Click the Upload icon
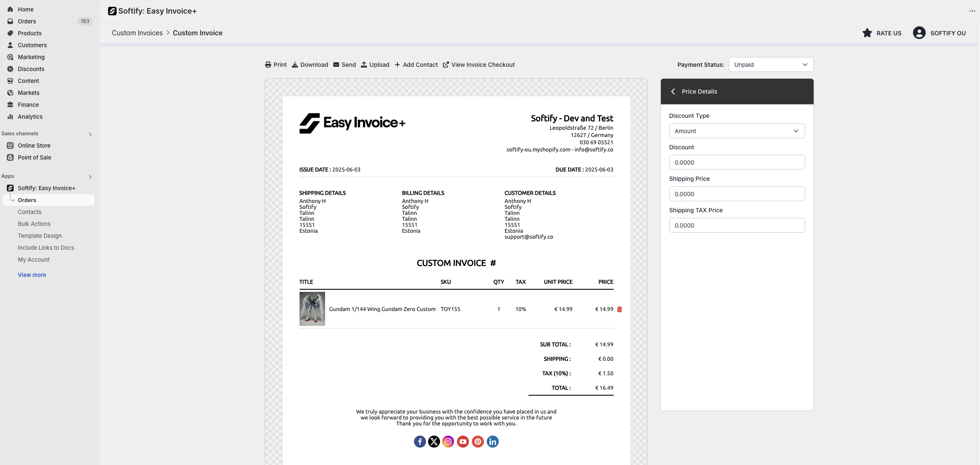This screenshot has width=980, height=465. point(364,65)
